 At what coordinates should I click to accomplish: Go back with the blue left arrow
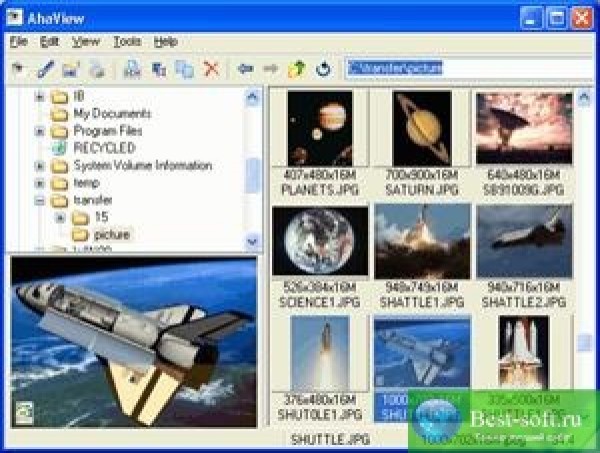click(245, 69)
